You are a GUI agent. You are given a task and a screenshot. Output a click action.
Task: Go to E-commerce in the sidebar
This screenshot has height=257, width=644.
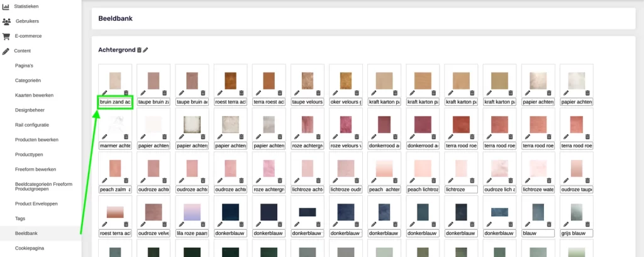[x=28, y=36]
